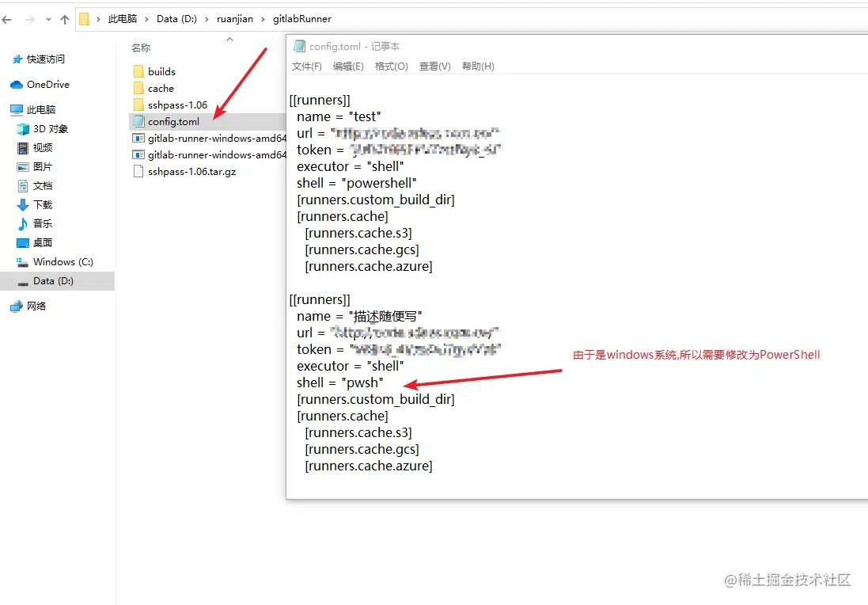Viewport: 868px width, 605px height.
Task: Click the sshpass-1.06.tar.gz file icon
Action: tap(138, 172)
